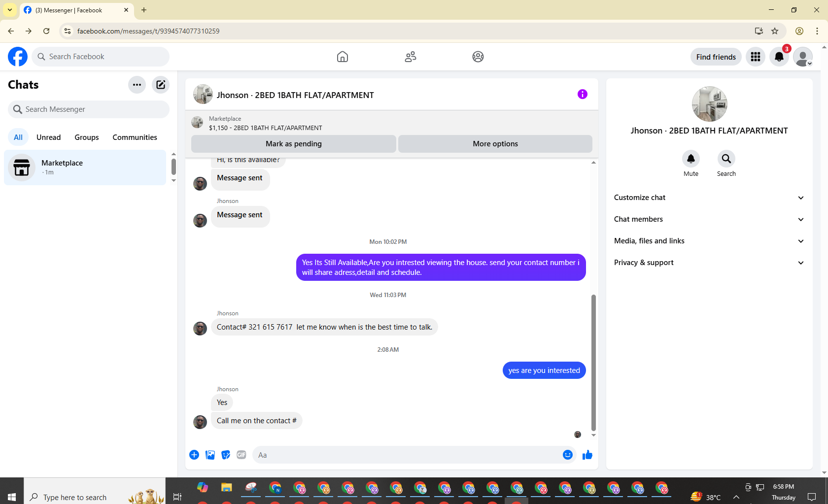Go back using the browser back arrow
The image size is (828, 504).
pyautogui.click(x=11, y=31)
